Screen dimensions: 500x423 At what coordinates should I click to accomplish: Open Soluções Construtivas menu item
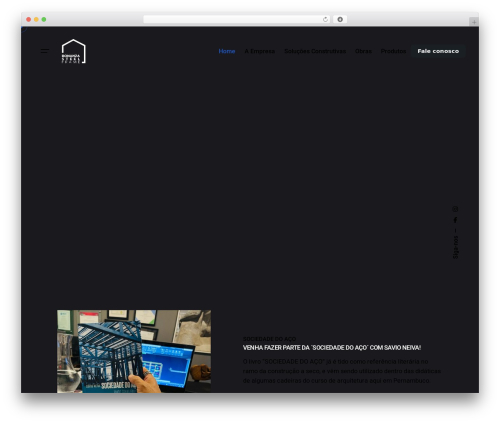(x=315, y=51)
